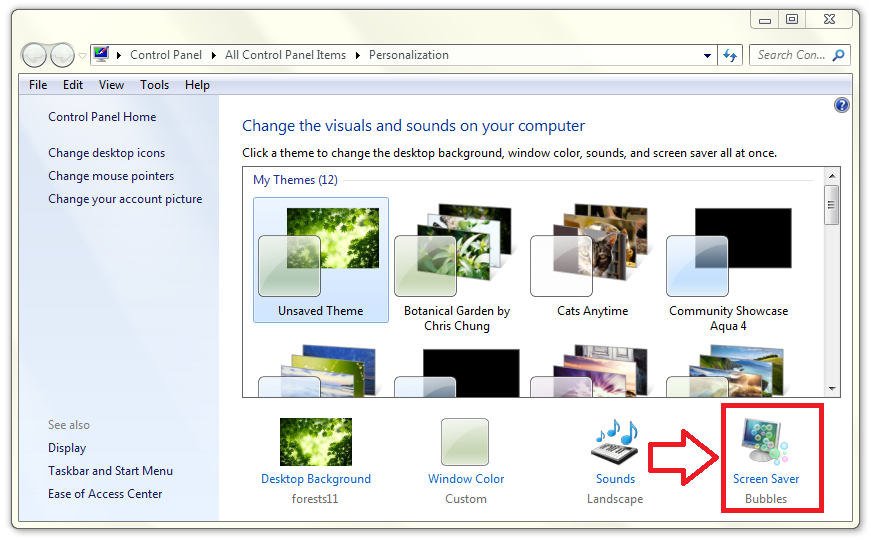Click Change mouse pointers link
This screenshot has width=871, height=540.
pyautogui.click(x=111, y=176)
